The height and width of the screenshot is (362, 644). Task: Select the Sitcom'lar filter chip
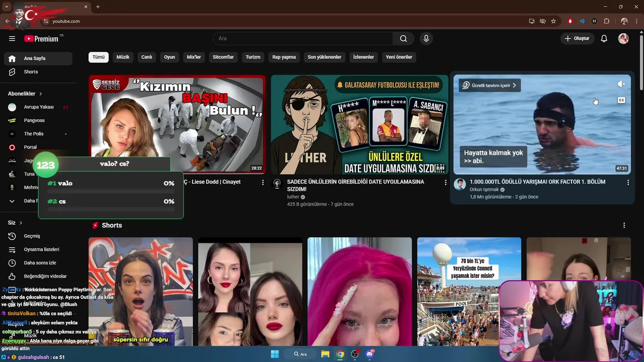click(x=223, y=57)
